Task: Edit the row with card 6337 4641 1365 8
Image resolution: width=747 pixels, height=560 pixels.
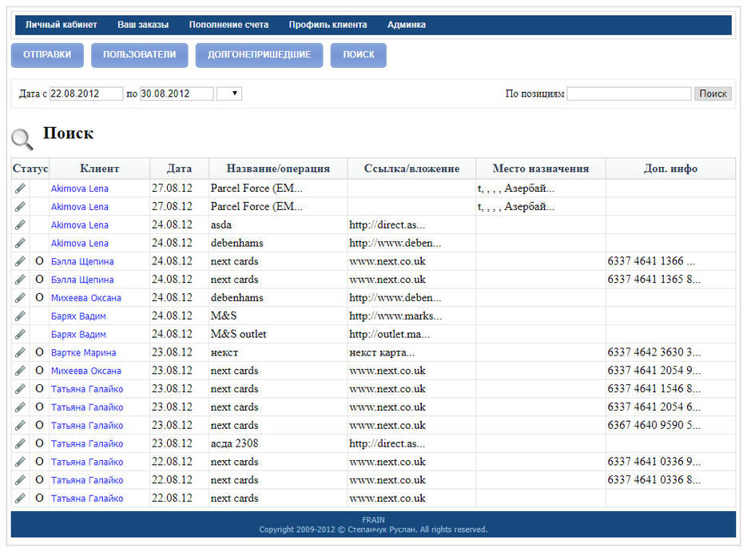Action: 20,280
